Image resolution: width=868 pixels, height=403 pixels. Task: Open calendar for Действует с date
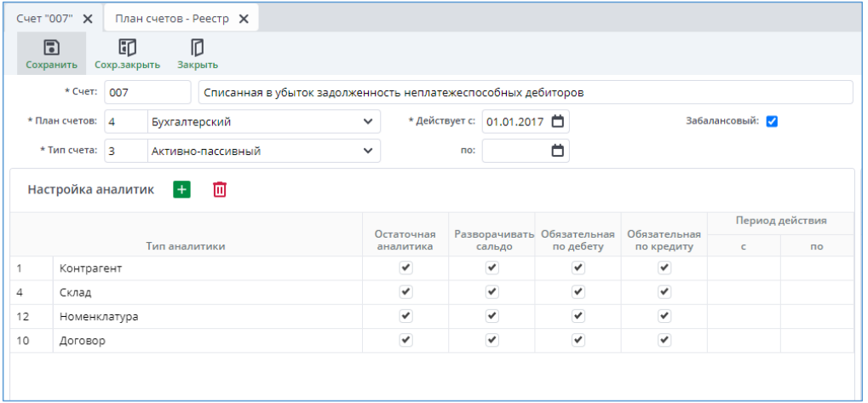pos(558,122)
